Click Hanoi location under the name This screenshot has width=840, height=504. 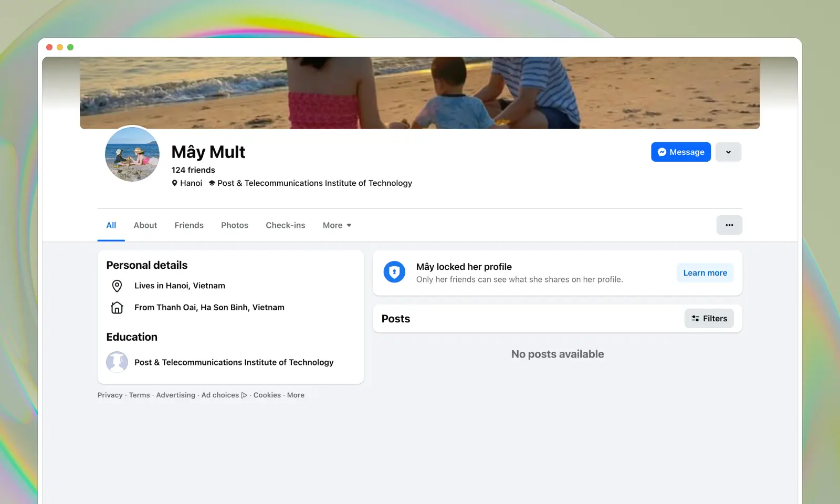191,183
